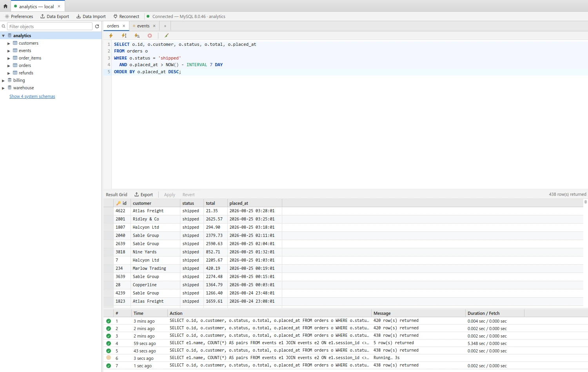Expand the warehouse schema

(x=3, y=88)
